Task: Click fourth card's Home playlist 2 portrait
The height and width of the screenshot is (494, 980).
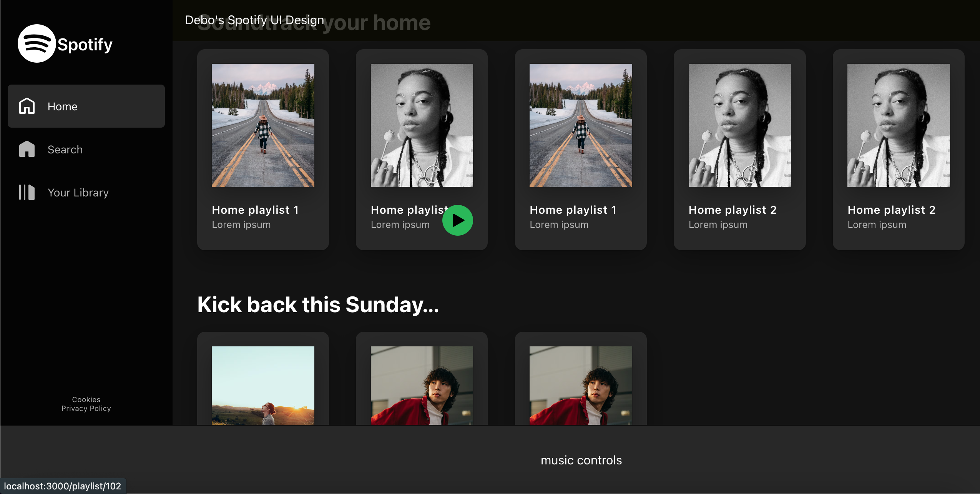Action: (739, 125)
